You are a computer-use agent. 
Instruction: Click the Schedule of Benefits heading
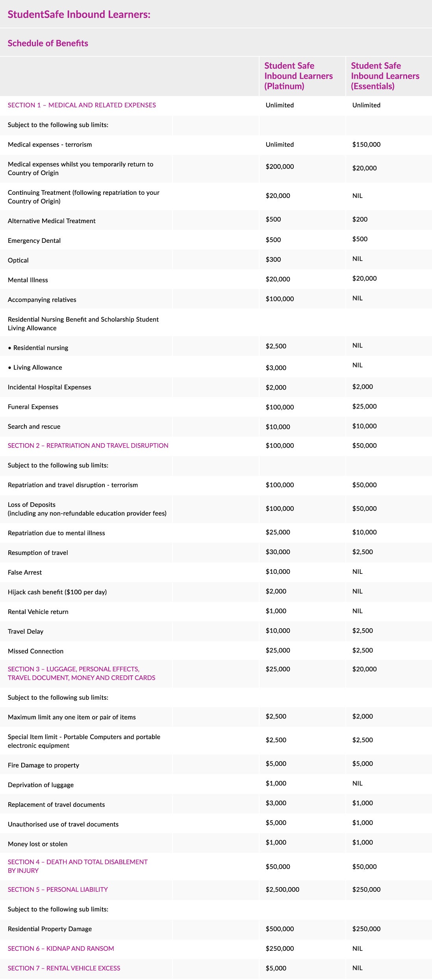click(x=48, y=43)
